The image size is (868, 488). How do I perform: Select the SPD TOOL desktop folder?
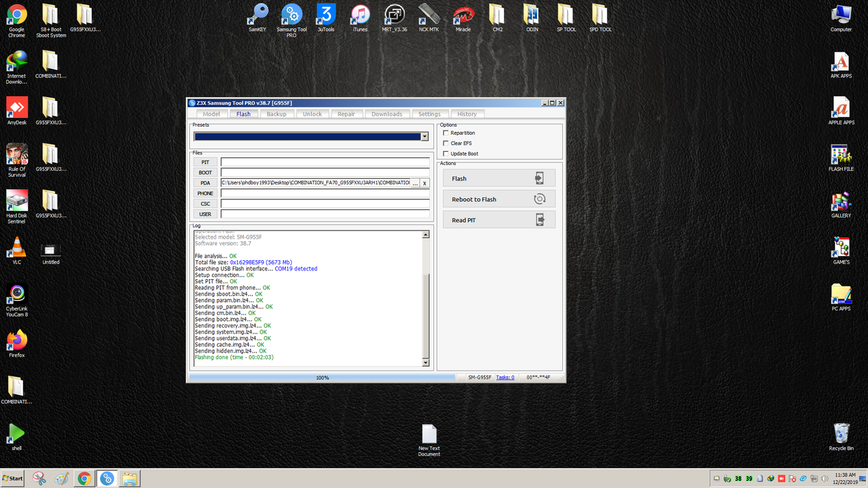[600, 18]
